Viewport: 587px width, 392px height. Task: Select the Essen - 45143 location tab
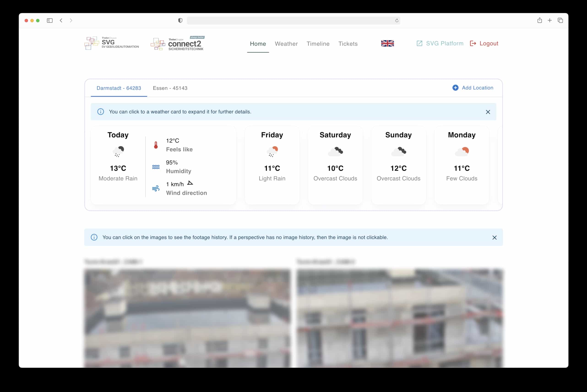click(170, 88)
